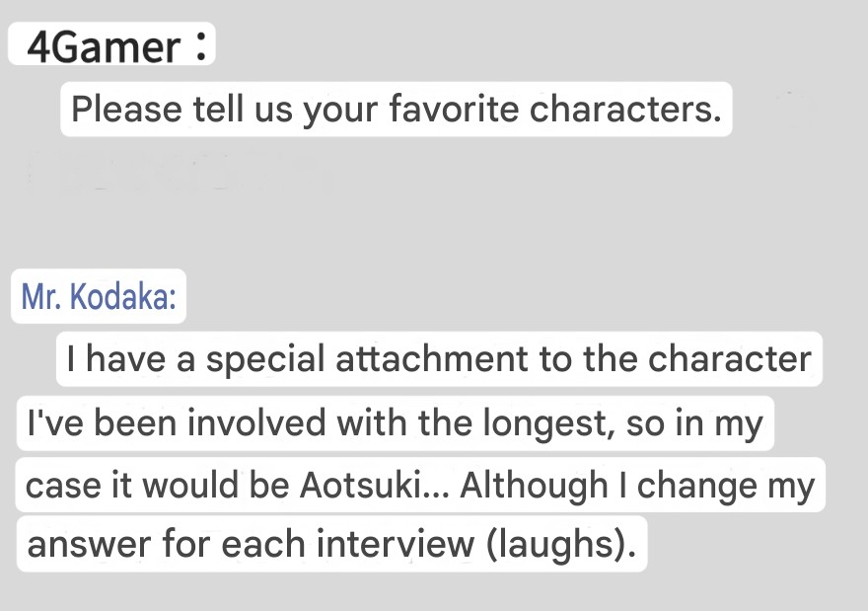Click the word 'characters' in the question
The height and width of the screenshot is (611, 868).
pyautogui.click(x=621, y=109)
